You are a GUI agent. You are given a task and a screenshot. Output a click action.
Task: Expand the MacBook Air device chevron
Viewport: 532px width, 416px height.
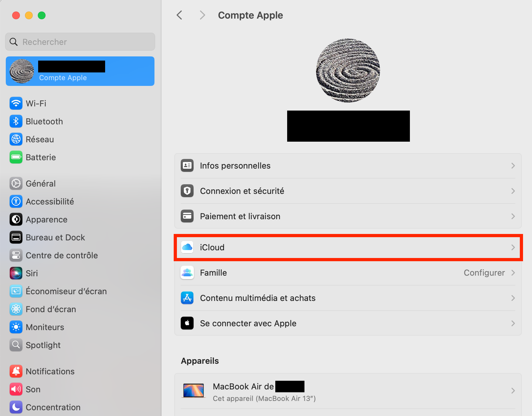point(513,391)
